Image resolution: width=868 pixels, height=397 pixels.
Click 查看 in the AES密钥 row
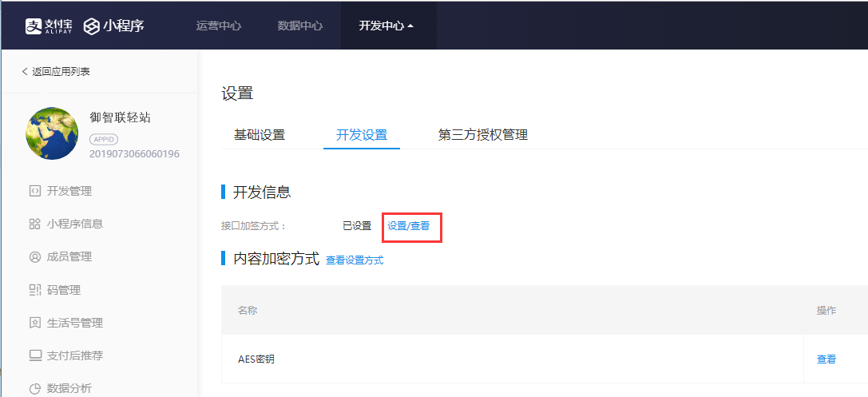826,359
